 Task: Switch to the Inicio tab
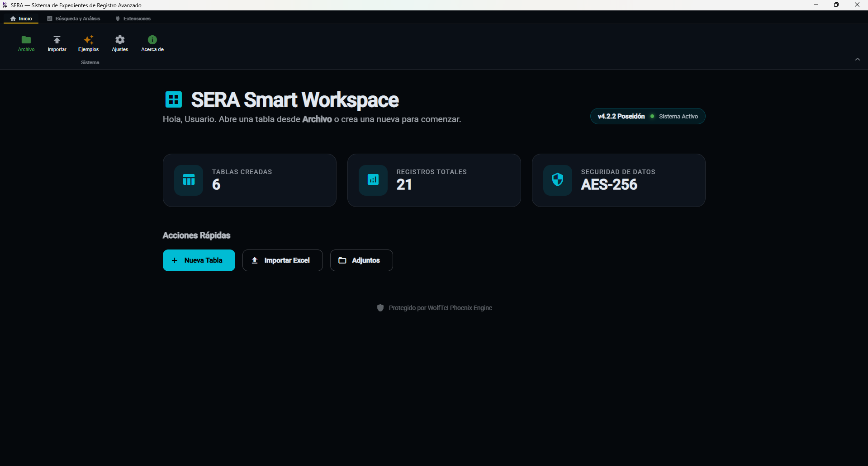tap(21, 19)
